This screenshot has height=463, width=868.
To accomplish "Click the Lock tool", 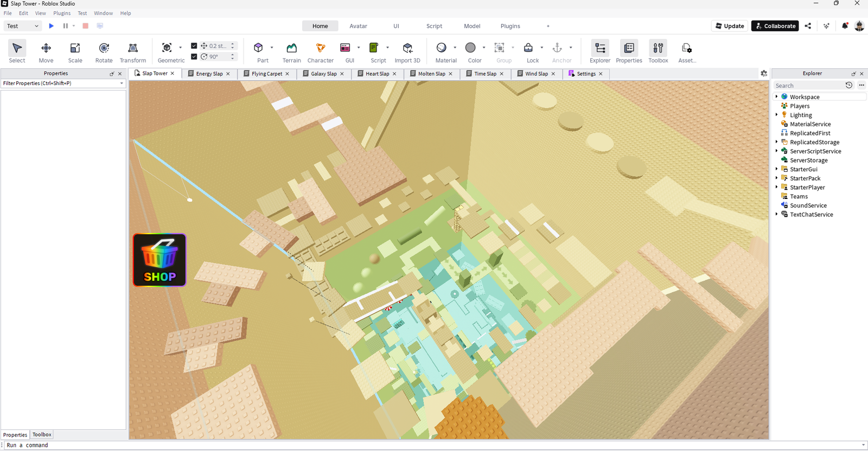I will pyautogui.click(x=528, y=48).
